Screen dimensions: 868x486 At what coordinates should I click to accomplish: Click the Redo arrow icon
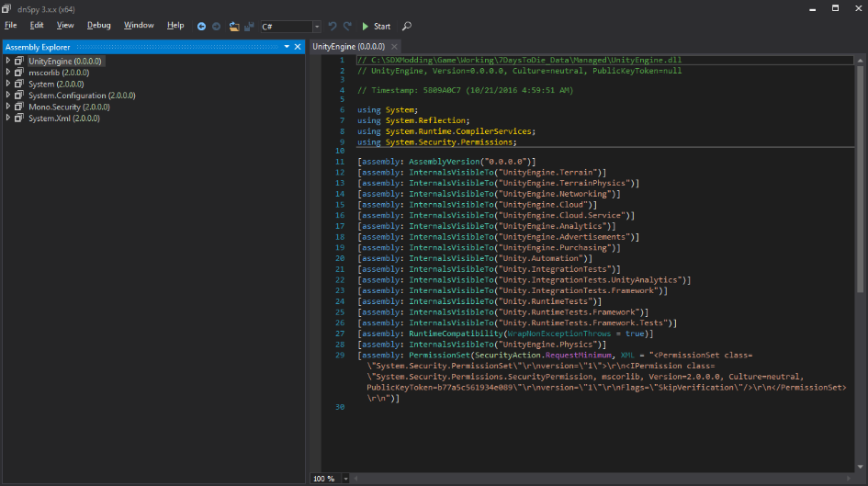[346, 26]
